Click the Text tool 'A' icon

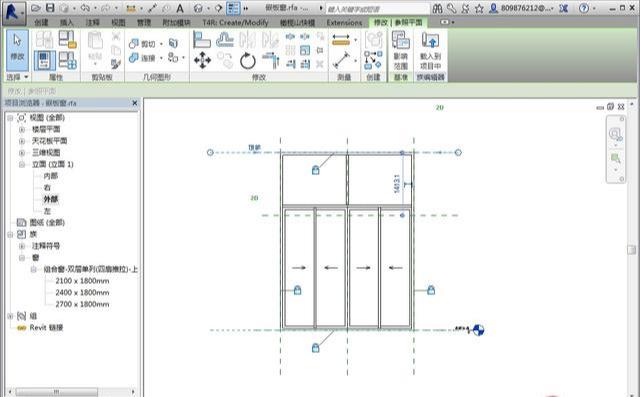click(180, 8)
